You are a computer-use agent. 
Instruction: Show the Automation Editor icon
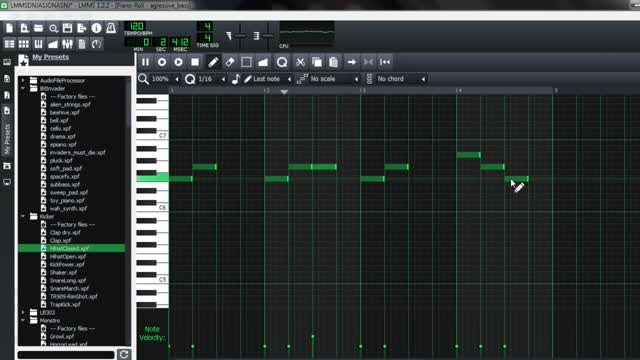pyautogui.click(x=53, y=44)
